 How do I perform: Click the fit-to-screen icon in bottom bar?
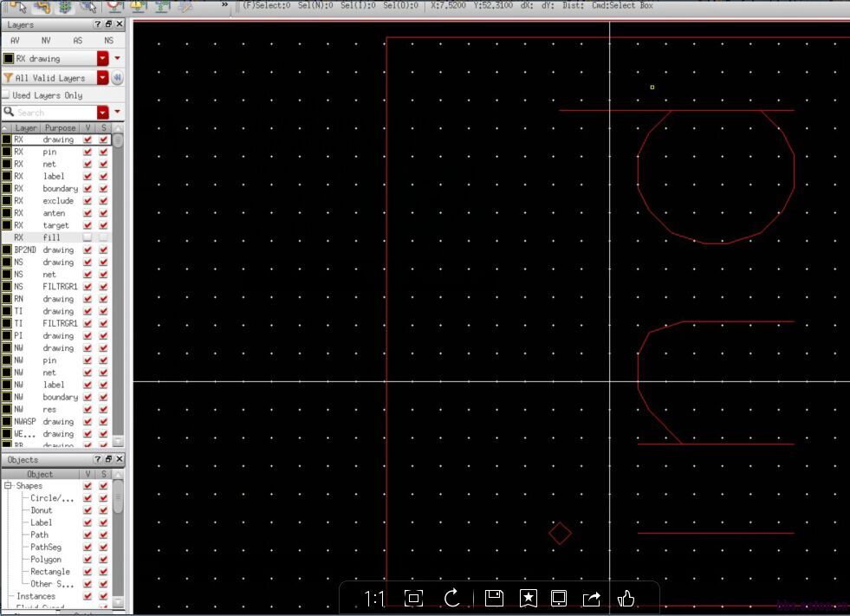pyautogui.click(x=413, y=599)
